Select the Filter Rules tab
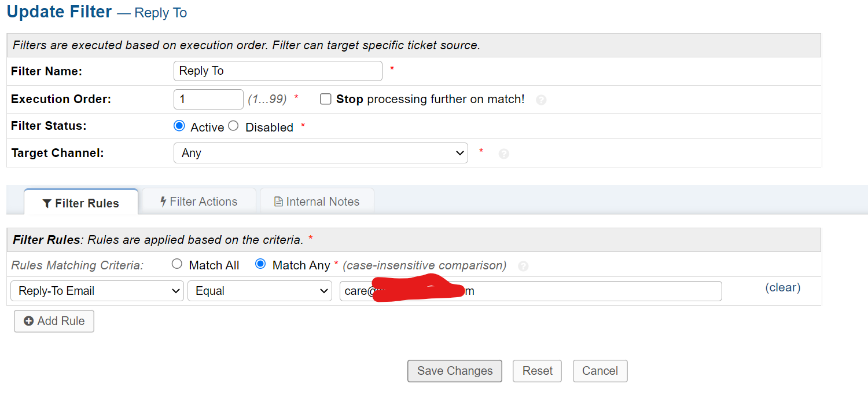The width and height of the screenshot is (868, 409). 81,203
